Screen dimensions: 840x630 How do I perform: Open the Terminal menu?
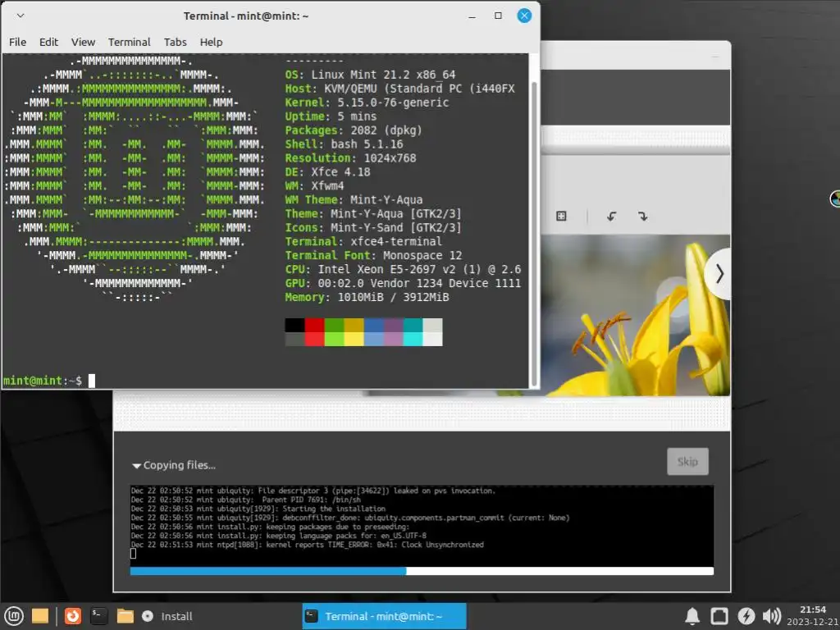click(x=129, y=42)
